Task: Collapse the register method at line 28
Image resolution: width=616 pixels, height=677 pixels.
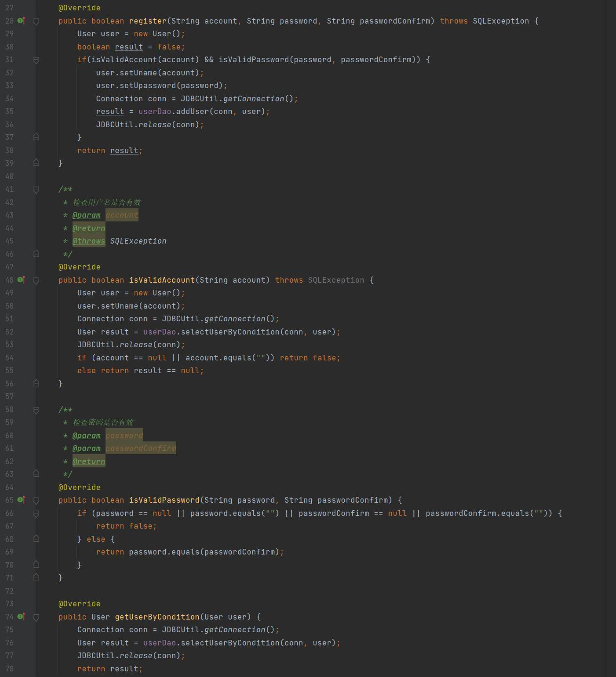Action: coord(36,21)
